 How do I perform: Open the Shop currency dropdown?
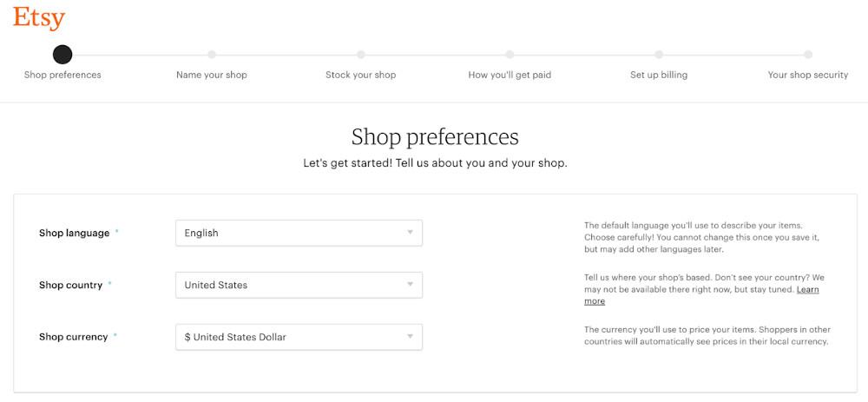click(299, 337)
